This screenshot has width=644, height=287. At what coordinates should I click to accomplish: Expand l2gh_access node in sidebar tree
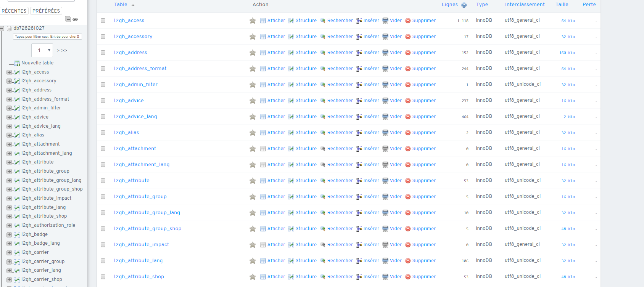9,72
